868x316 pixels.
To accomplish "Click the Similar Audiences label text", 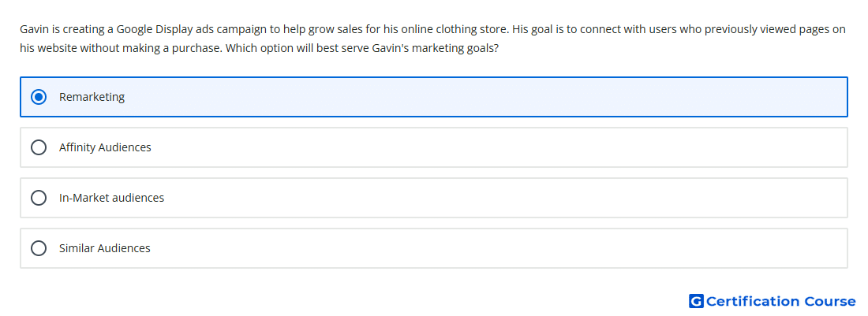I will point(105,248).
